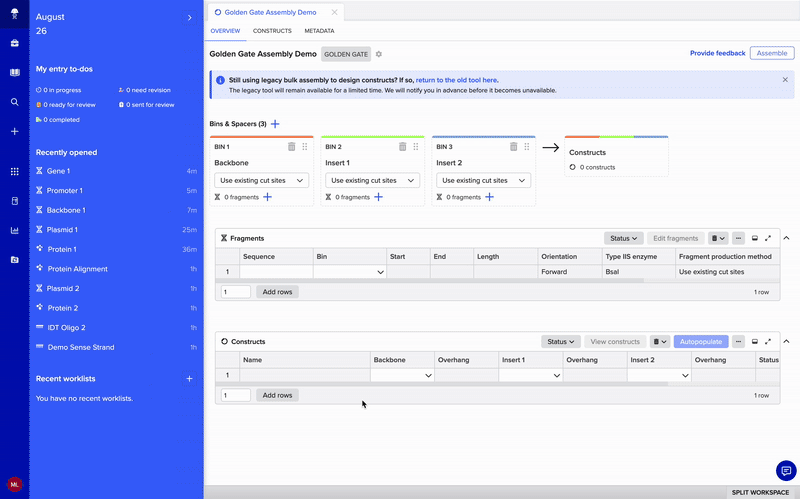800x499 pixels.
Task: Collapse the Fragments section
Action: [786, 238]
